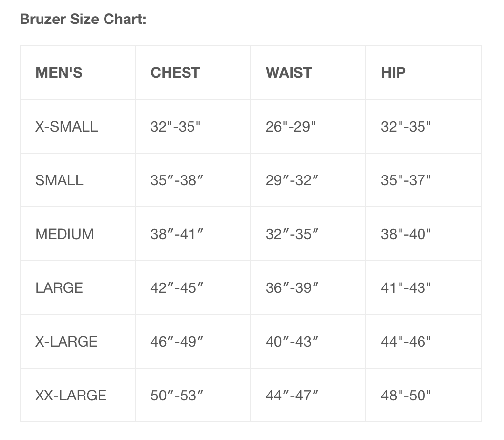Select XX-Large hip value 48"-50"
The width and height of the screenshot is (504, 440).
point(406,396)
